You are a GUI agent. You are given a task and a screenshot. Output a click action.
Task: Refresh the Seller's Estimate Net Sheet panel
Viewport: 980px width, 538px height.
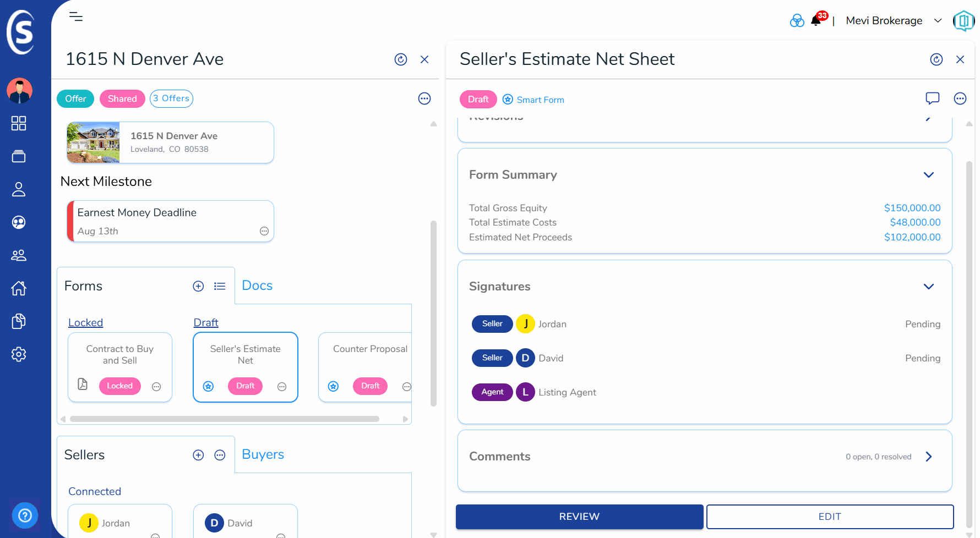936,59
